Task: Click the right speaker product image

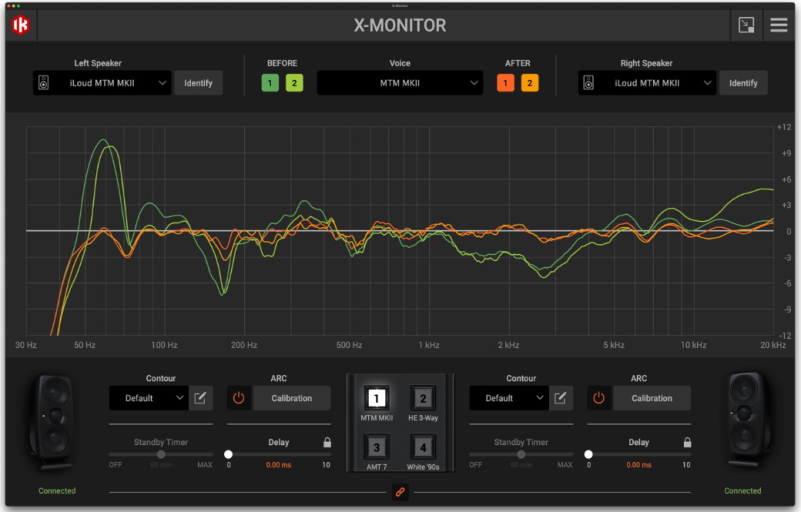Action: (747, 420)
